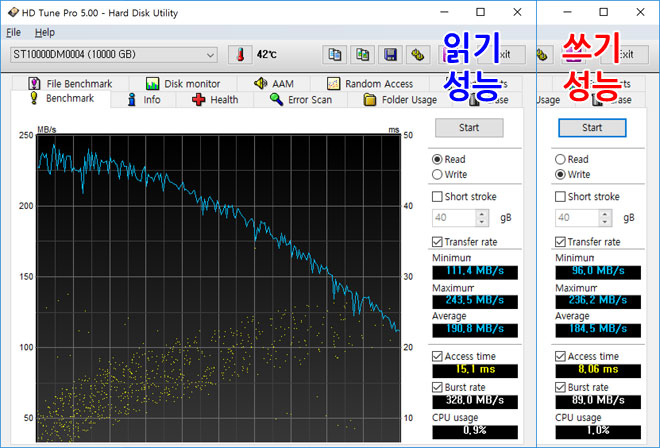Open the Health tab
660x448 pixels.
(215, 100)
